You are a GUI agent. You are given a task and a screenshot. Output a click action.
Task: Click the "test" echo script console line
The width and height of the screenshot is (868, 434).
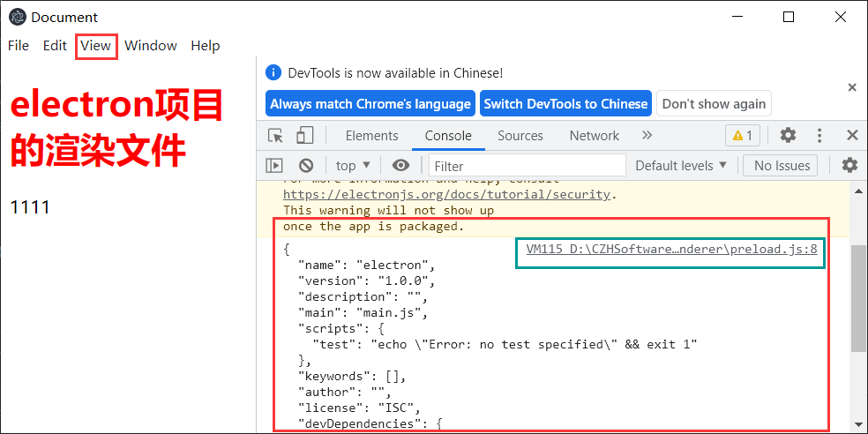(505, 345)
